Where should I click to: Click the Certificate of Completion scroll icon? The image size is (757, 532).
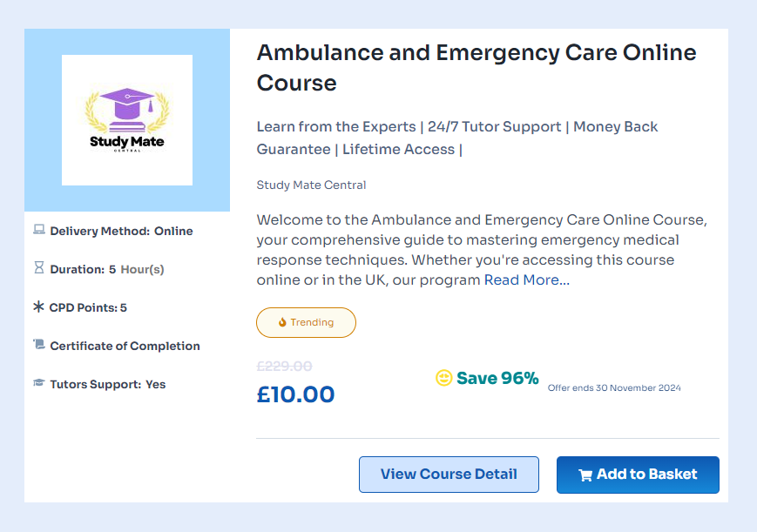click(x=38, y=346)
